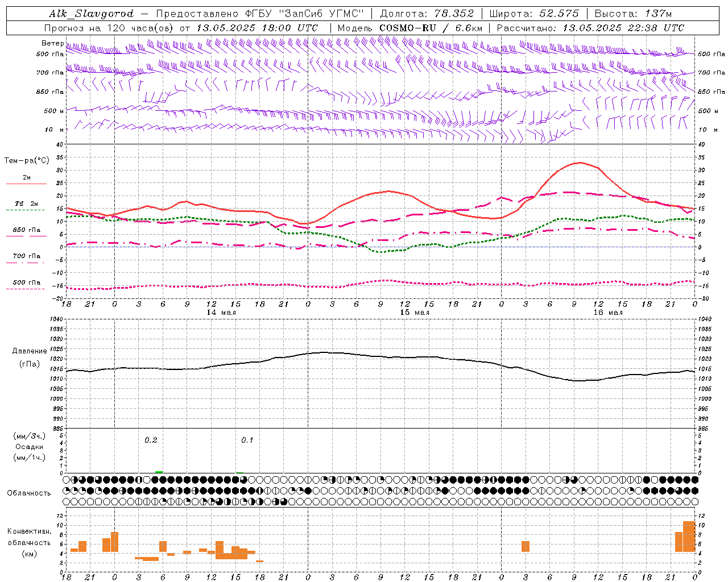
Task: Click the calculation time 13.05.2025 22:38 UTC
Action: (623, 28)
